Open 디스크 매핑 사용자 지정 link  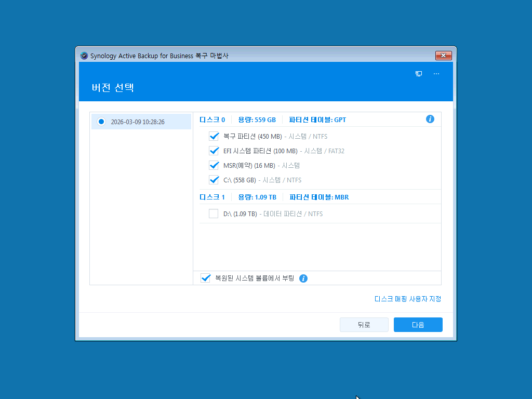point(407,299)
